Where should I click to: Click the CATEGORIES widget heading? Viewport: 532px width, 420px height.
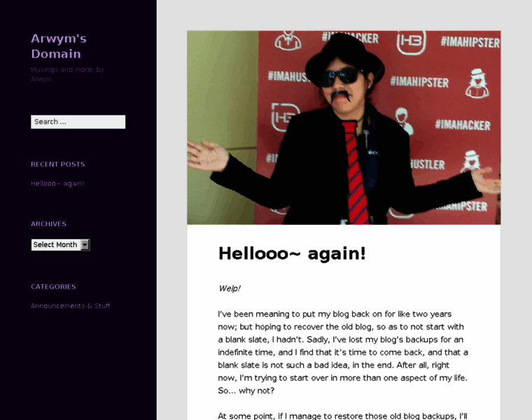coord(53,287)
